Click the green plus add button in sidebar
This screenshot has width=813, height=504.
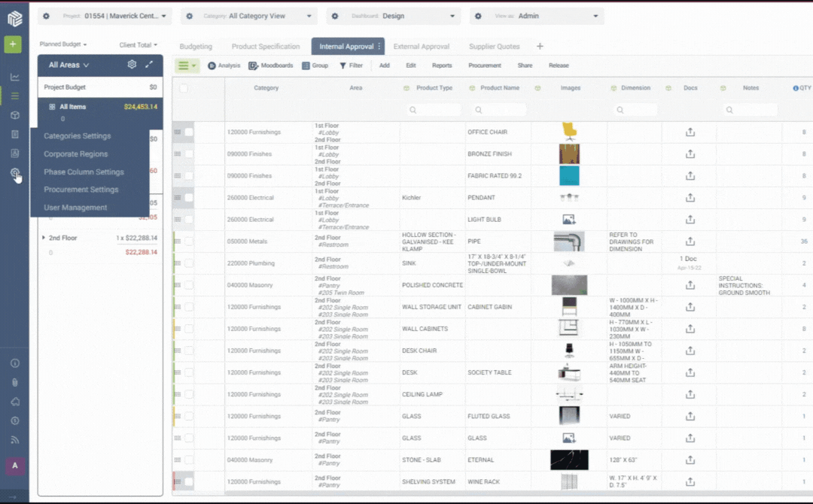click(13, 44)
